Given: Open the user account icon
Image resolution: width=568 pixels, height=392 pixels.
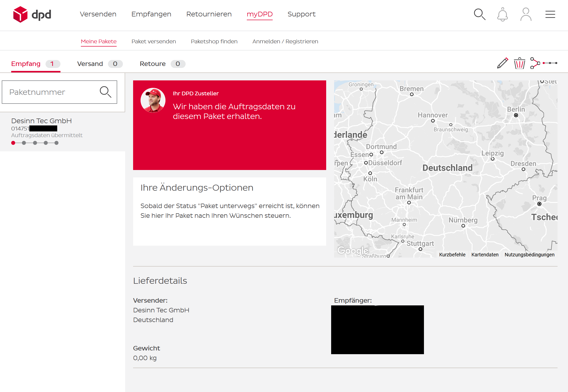Looking at the screenshot, I should tap(526, 14).
